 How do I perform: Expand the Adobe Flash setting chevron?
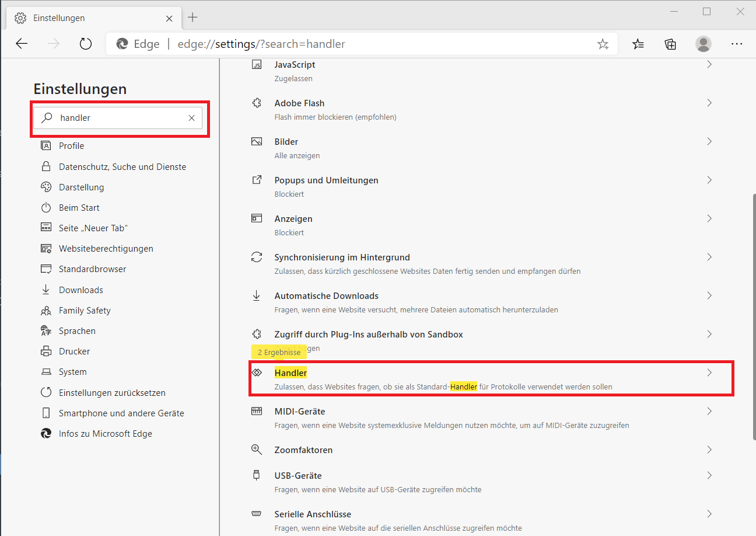(x=709, y=103)
